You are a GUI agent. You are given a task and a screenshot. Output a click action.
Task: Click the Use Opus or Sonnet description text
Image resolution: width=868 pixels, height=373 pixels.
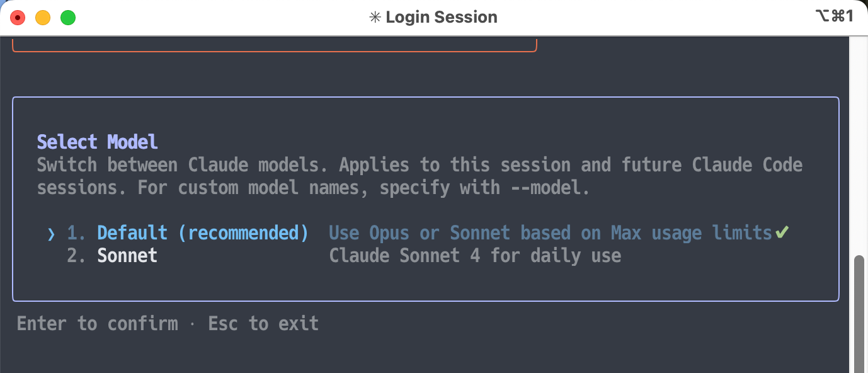coord(550,233)
